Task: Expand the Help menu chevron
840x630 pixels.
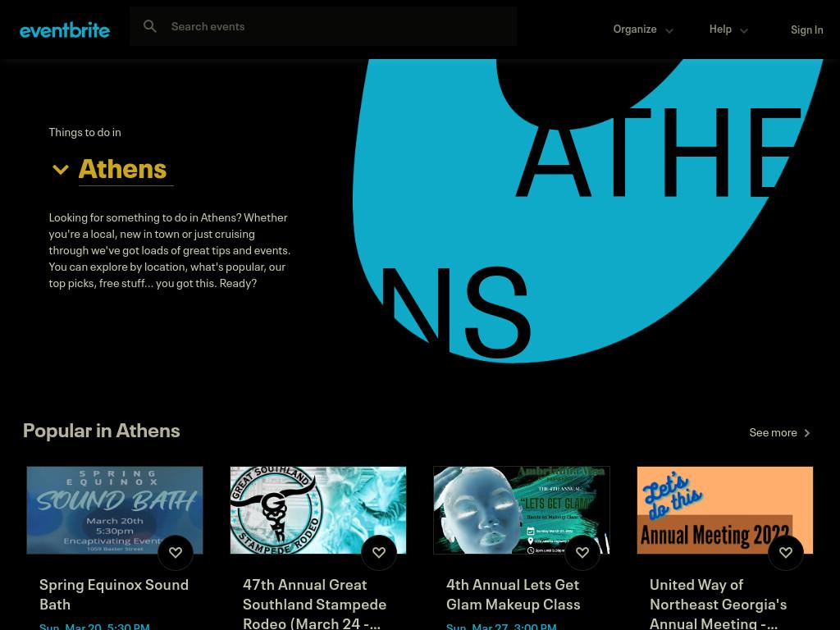Action: [x=743, y=30]
